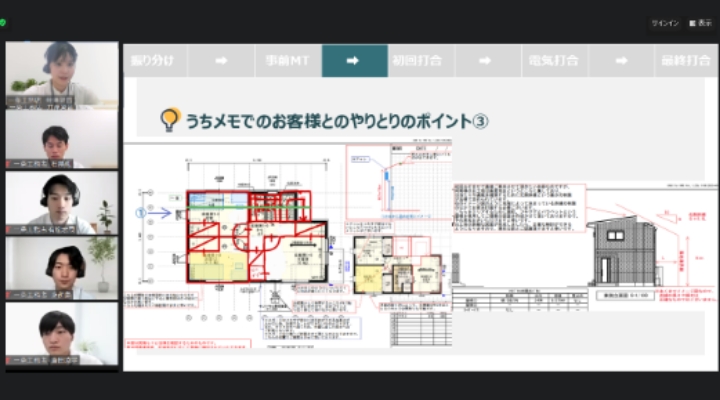Image resolution: width=720 pixels, height=400 pixels.
Task: Click the サインイン sign-in button
Action: tap(664, 23)
